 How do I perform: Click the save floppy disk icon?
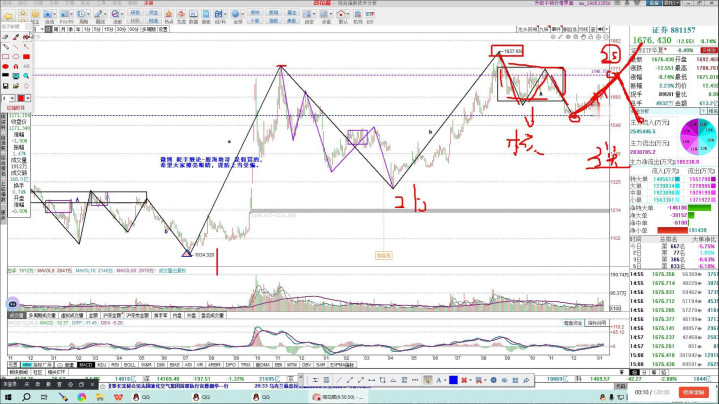[6, 86]
